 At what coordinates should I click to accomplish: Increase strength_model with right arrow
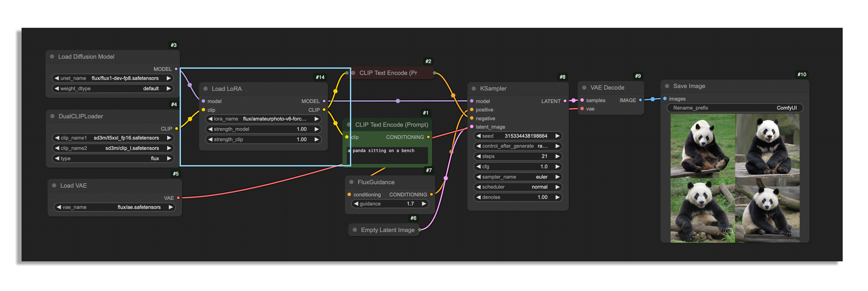317,129
